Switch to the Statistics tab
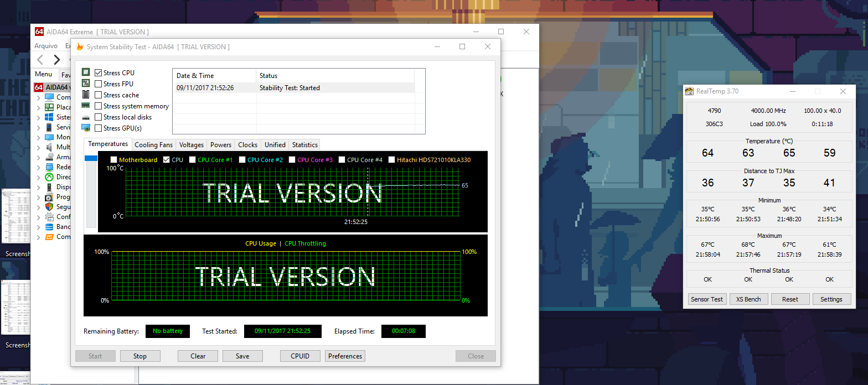 (305, 144)
